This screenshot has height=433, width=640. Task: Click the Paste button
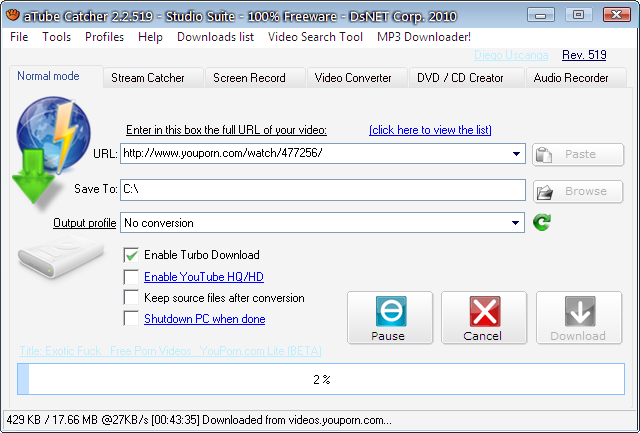pos(578,154)
